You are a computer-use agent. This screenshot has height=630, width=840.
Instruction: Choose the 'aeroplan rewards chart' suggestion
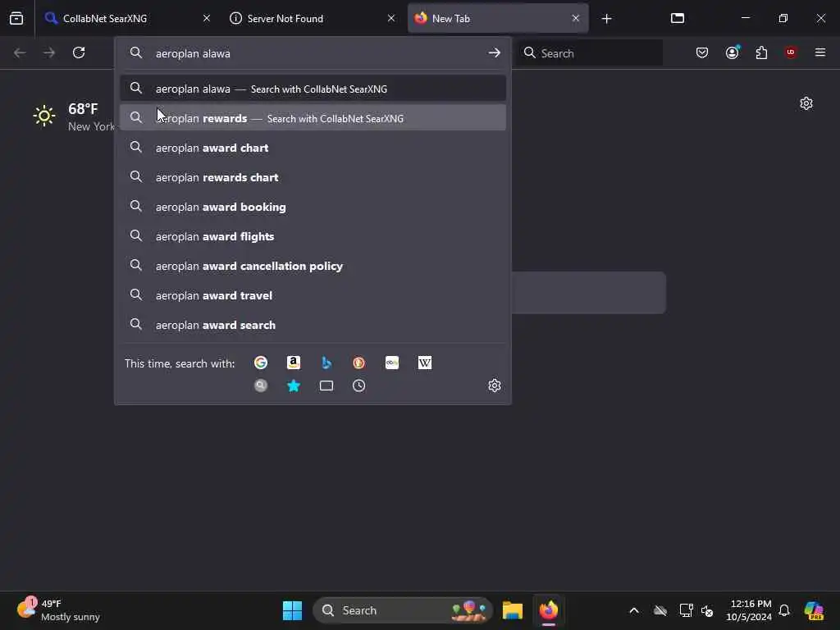(x=313, y=177)
